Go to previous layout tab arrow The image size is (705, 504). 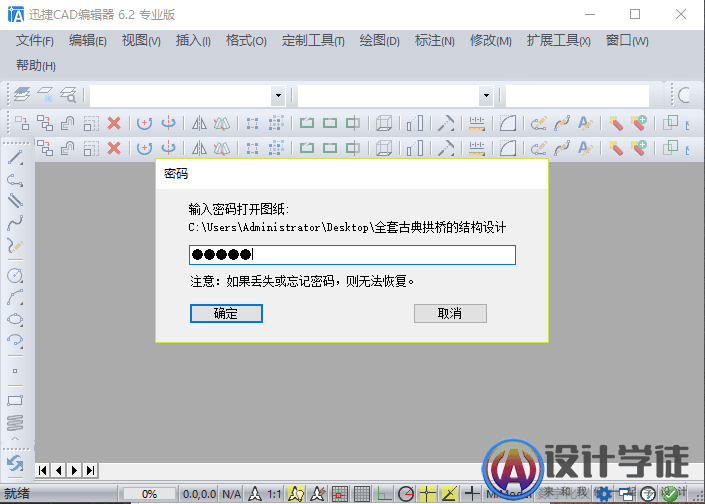(59, 470)
